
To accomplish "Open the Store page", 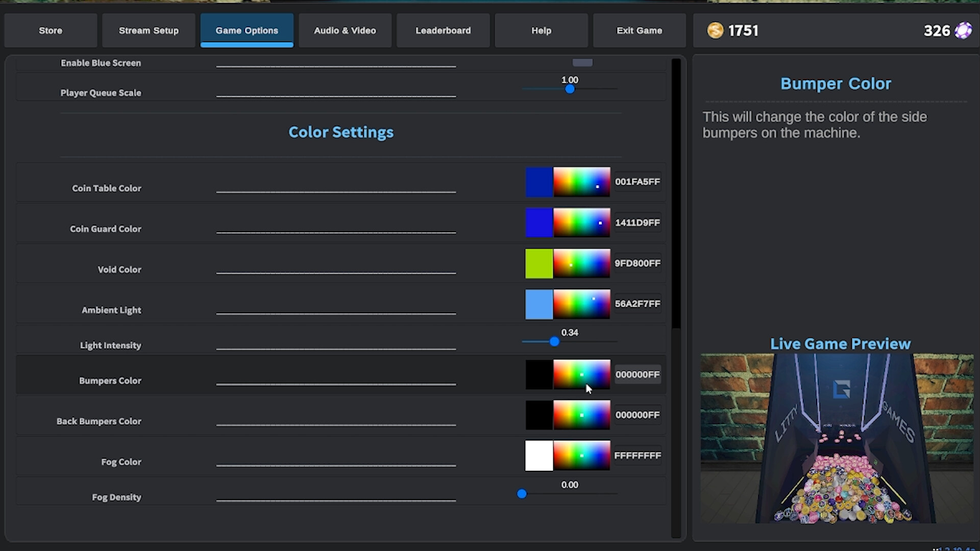I will [x=51, y=30].
